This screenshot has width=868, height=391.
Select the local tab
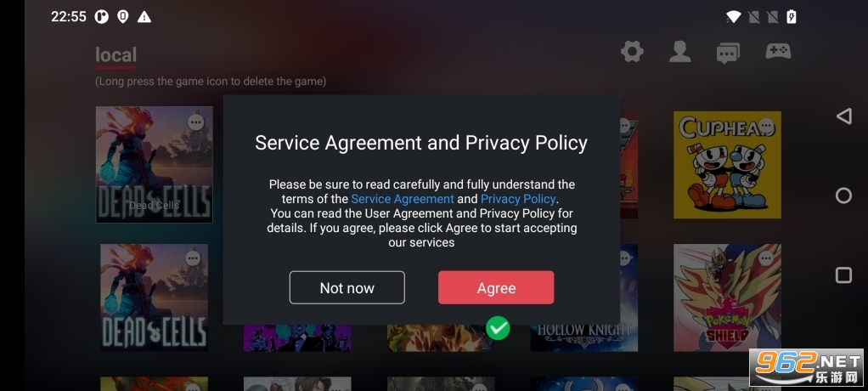(116, 55)
